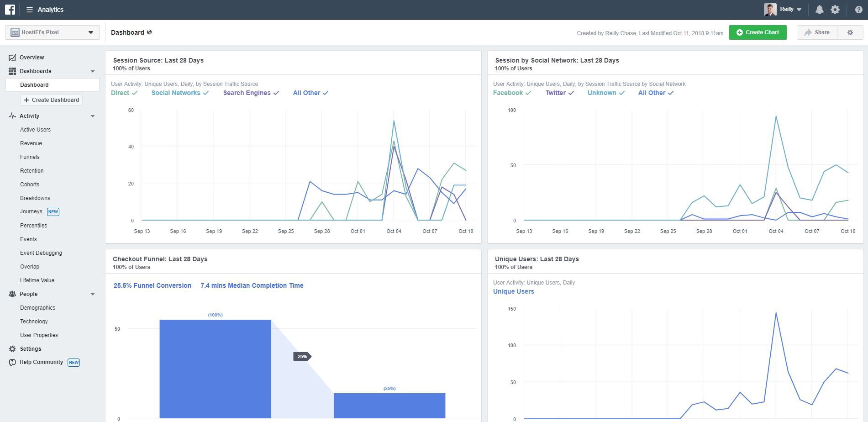Click Session Source: Last 28 Days title
Screen dimensions: 868x422
[x=158, y=60]
